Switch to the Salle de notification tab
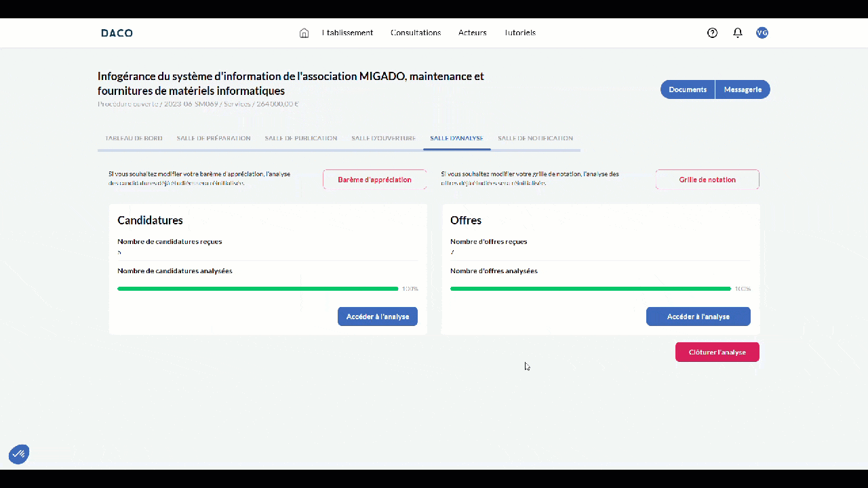The width and height of the screenshot is (868, 488). click(535, 138)
